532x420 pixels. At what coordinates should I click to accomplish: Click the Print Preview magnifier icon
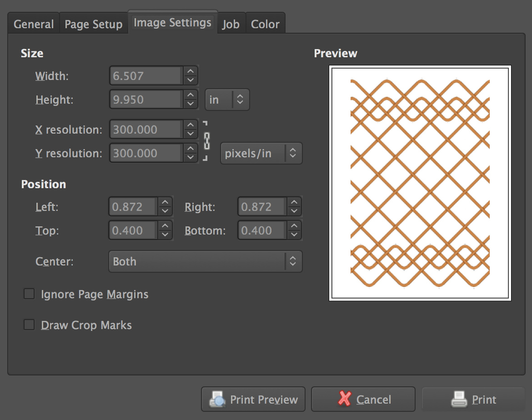[217, 400]
